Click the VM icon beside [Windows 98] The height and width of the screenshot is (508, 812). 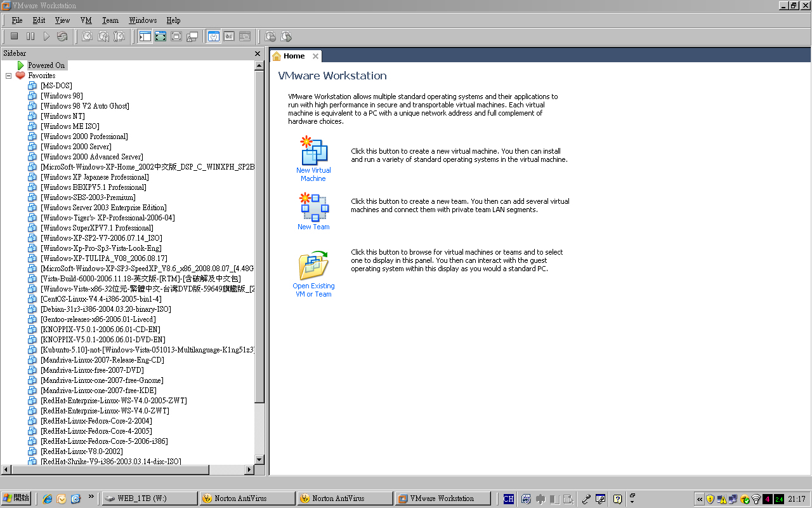tap(32, 95)
